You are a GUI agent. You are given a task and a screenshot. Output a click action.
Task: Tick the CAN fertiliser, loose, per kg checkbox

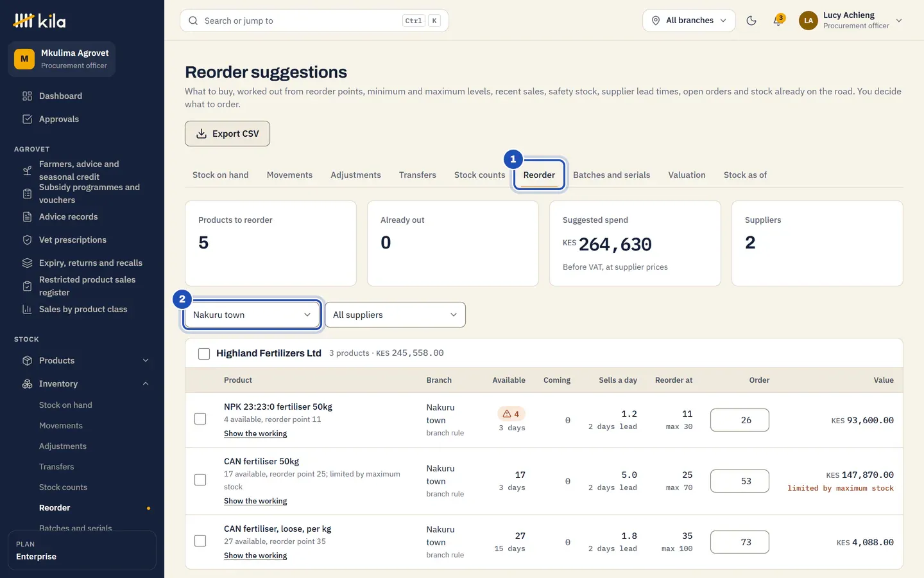[200, 541]
